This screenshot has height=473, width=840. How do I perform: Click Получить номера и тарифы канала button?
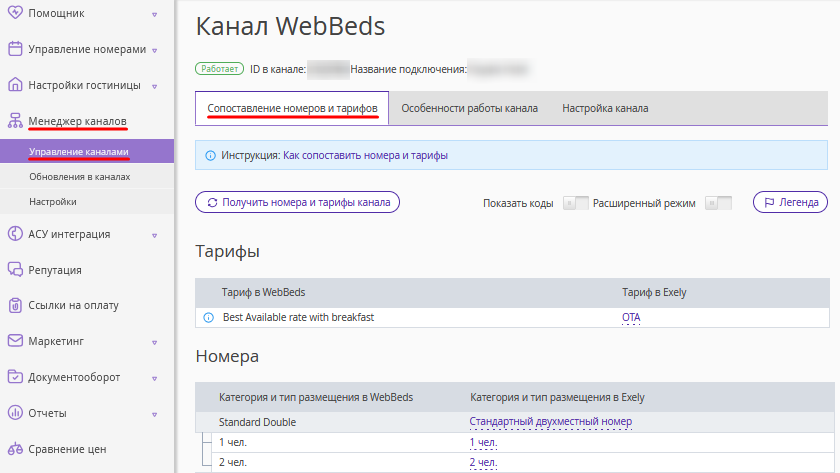click(x=297, y=202)
